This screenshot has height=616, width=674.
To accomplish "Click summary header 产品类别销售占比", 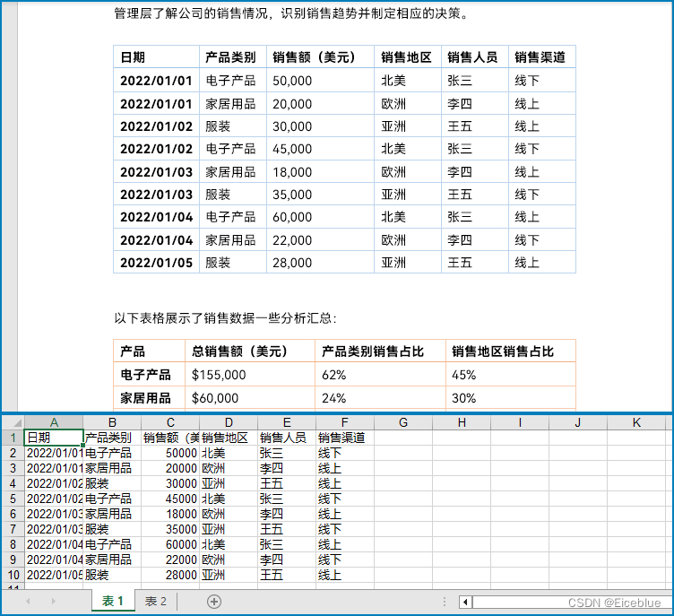I will [373, 351].
